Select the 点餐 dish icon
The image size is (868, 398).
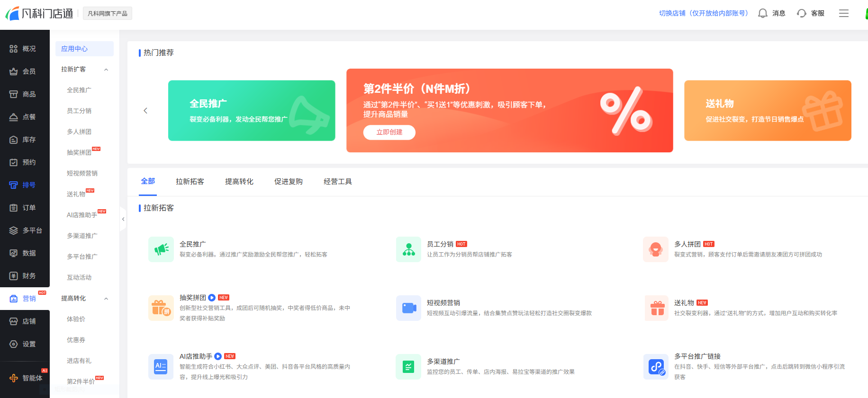coord(13,117)
